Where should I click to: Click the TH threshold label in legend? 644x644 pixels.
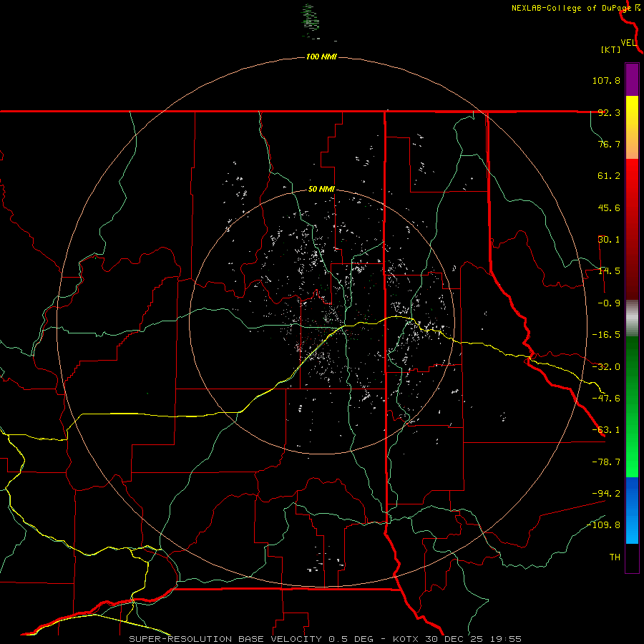[615, 557]
